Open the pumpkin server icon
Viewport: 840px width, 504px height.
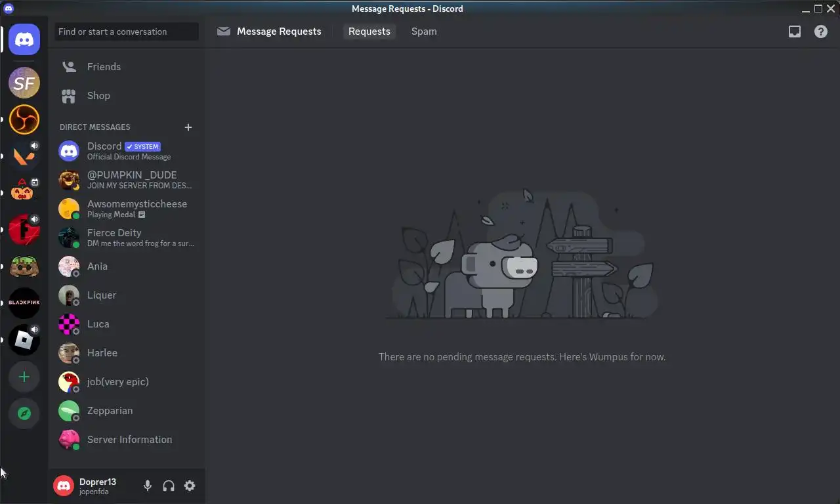pos(24,193)
